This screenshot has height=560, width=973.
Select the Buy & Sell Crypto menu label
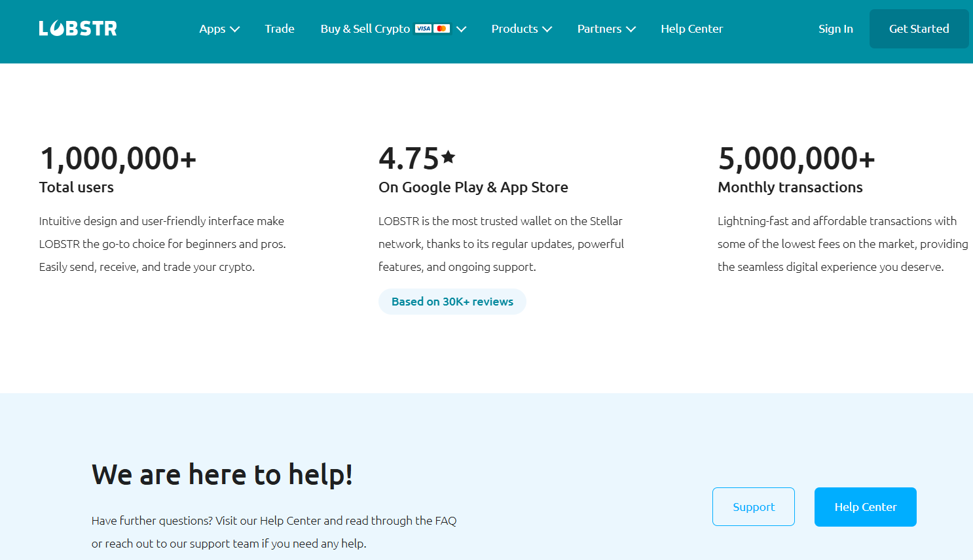pyautogui.click(x=365, y=29)
